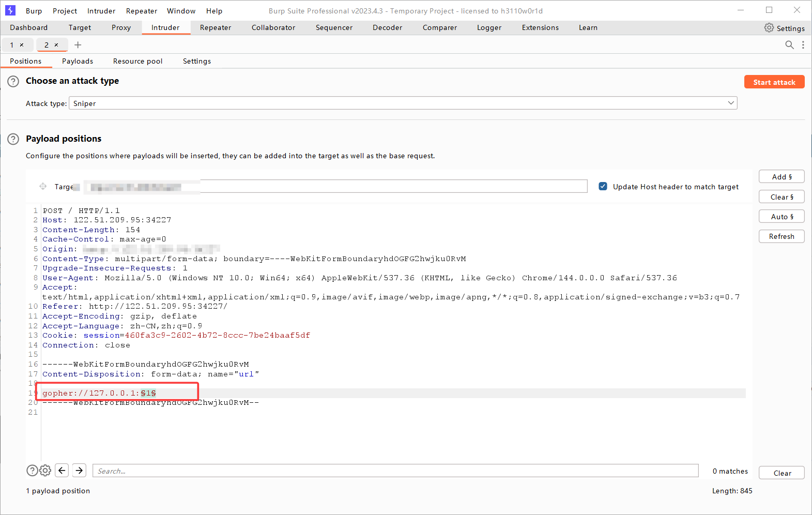Switch to the Repeater tool tab
Viewport: 812px width, 515px height.
coord(216,28)
